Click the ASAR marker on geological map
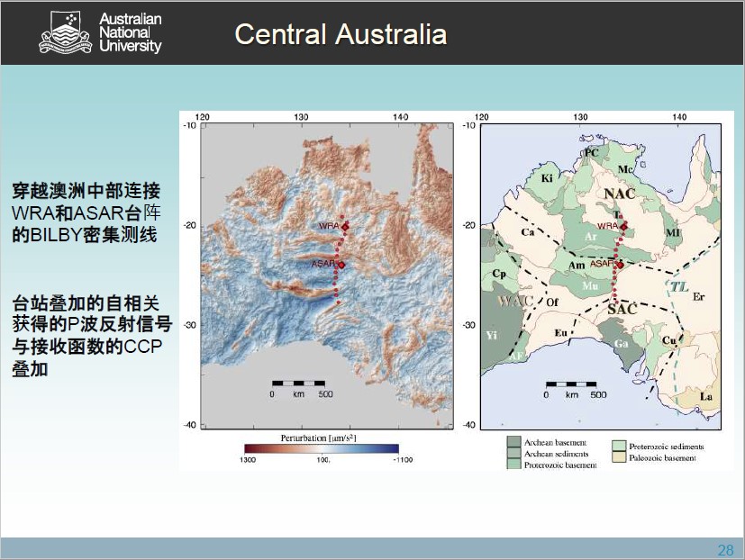 point(620,265)
